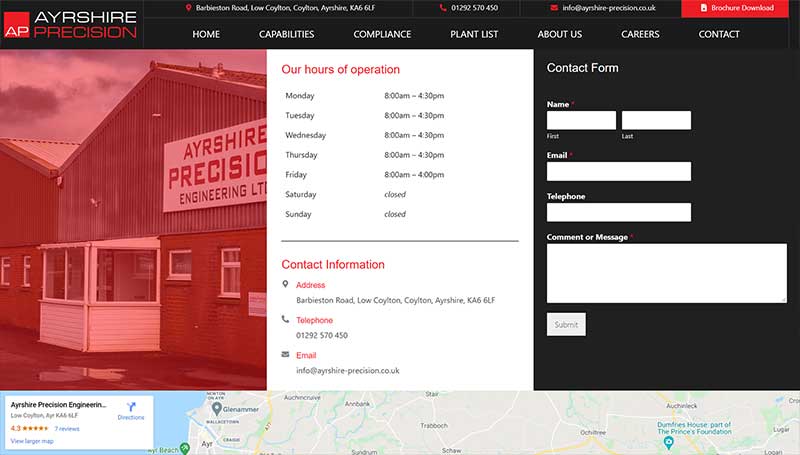This screenshot has width=800, height=455.
Task: Focus the First name field
Action: [581, 120]
